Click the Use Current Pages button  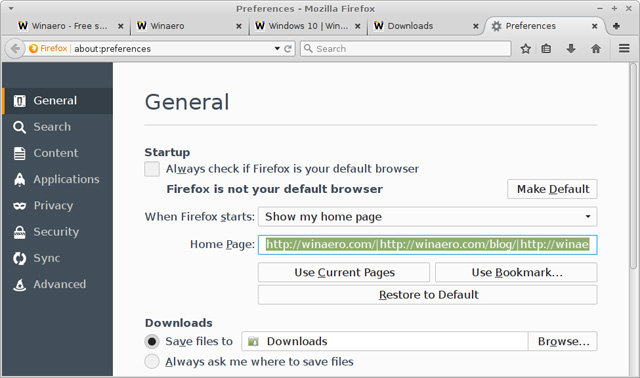344,272
